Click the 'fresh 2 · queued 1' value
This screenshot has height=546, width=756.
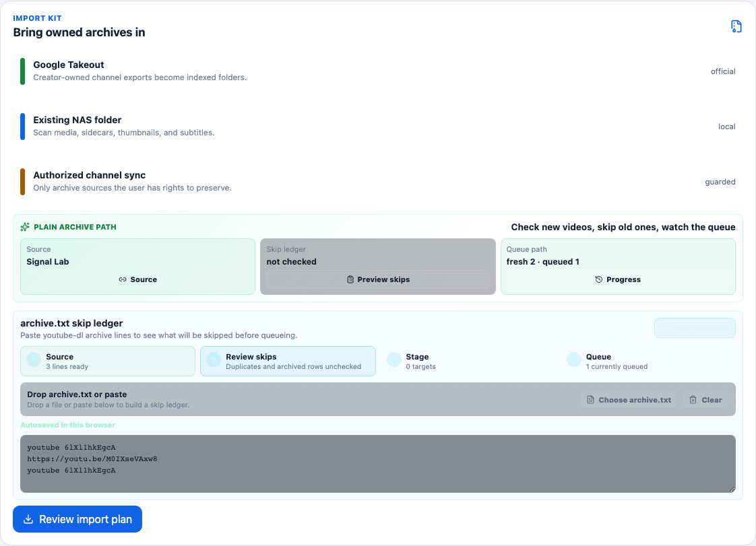(x=543, y=262)
